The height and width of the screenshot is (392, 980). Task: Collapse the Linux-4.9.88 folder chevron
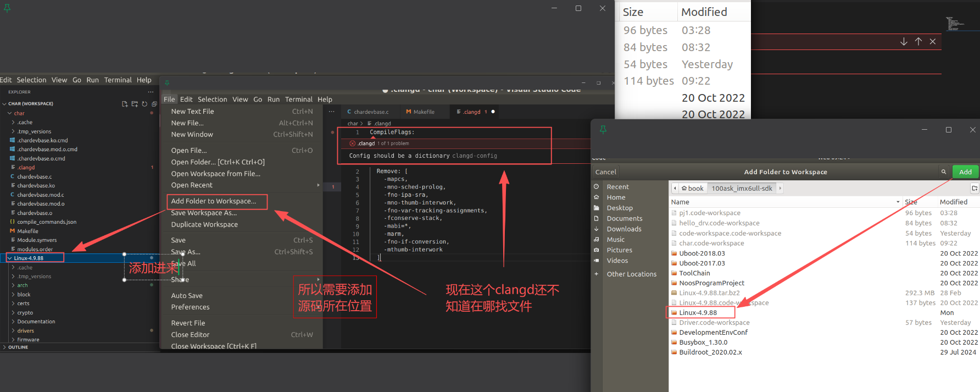(10, 258)
